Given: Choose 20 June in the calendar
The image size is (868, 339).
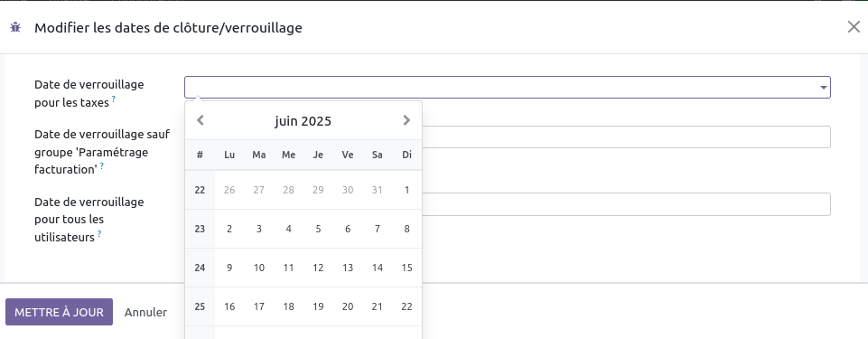Looking at the screenshot, I should [348, 306].
